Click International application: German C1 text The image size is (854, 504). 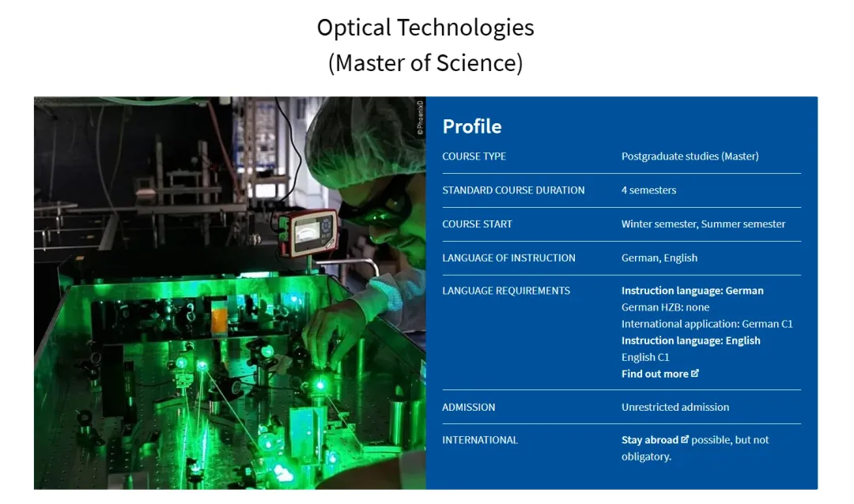[707, 324]
